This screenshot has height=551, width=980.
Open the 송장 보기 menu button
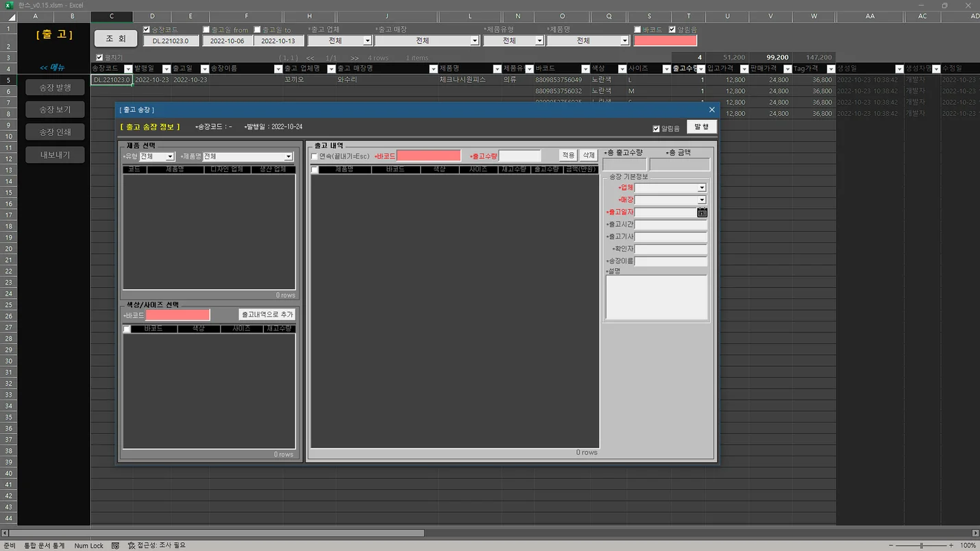click(x=55, y=110)
